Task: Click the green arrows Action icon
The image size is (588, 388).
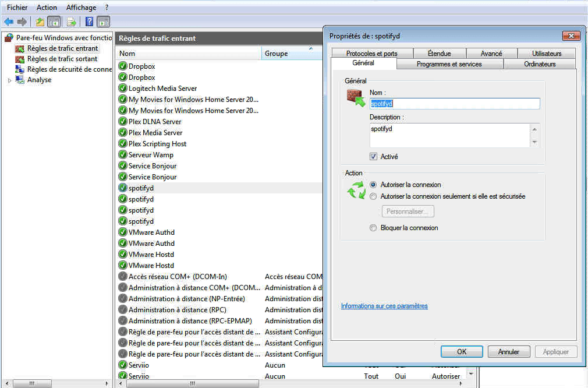Action: tap(356, 191)
